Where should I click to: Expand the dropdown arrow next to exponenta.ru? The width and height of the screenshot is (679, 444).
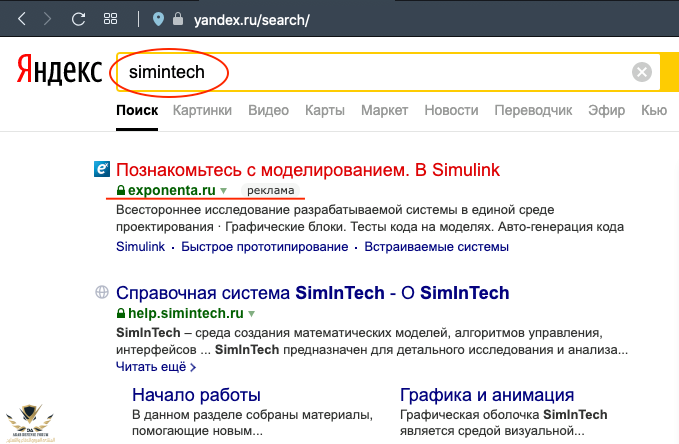[223, 191]
